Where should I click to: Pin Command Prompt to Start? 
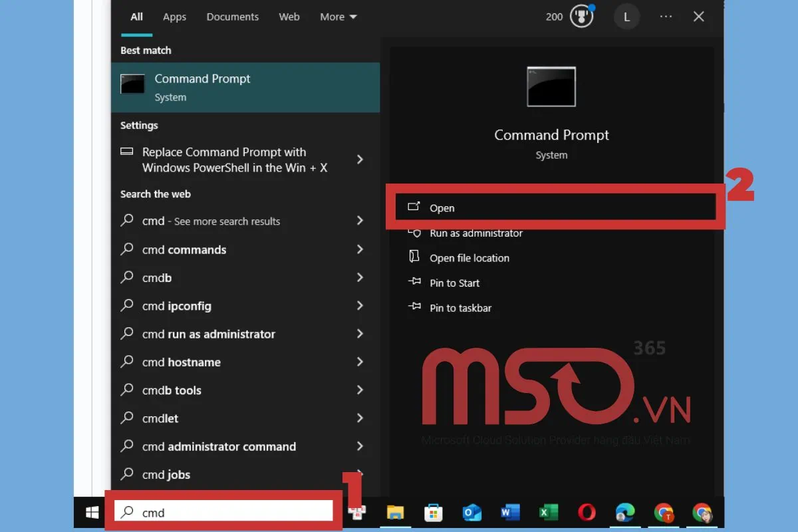click(454, 283)
